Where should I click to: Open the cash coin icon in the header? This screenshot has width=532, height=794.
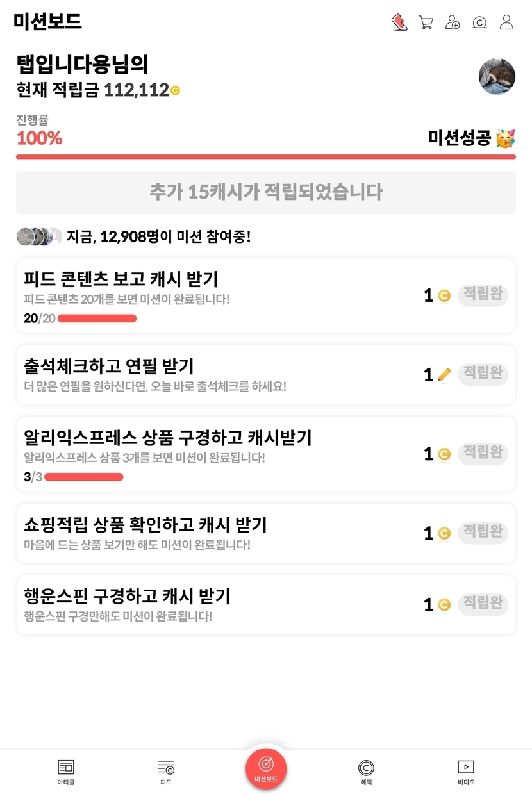(x=479, y=22)
